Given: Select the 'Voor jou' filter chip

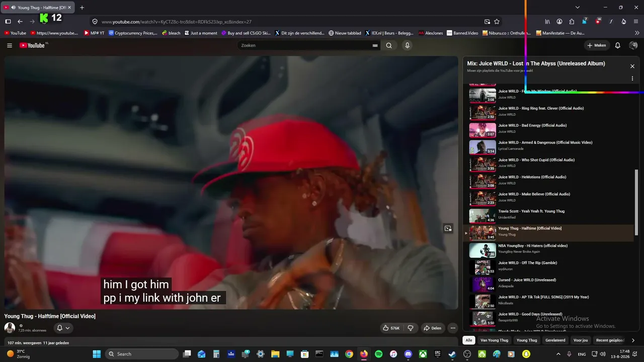Looking at the screenshot, I should tap(581, 340).
